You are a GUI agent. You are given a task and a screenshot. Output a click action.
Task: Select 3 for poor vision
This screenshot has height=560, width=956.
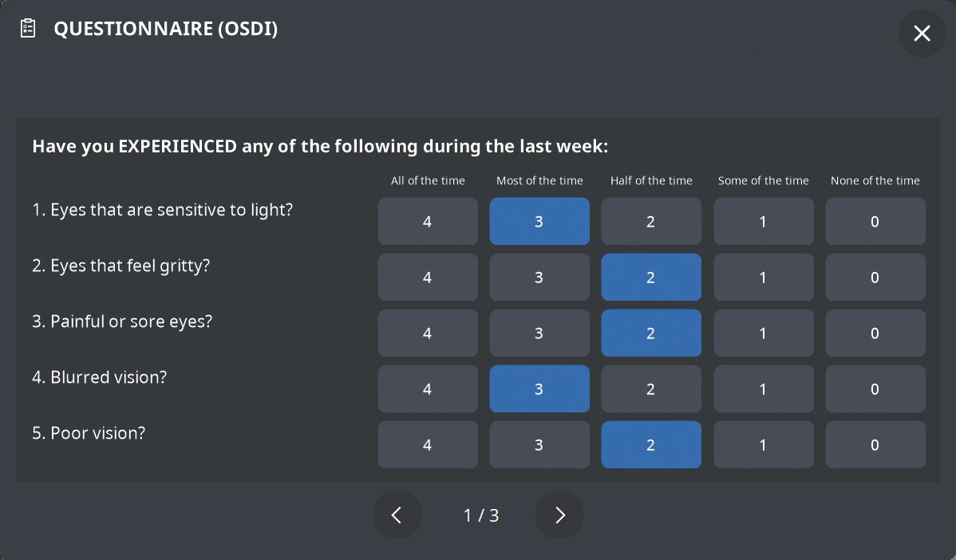[x=539, y=445]
